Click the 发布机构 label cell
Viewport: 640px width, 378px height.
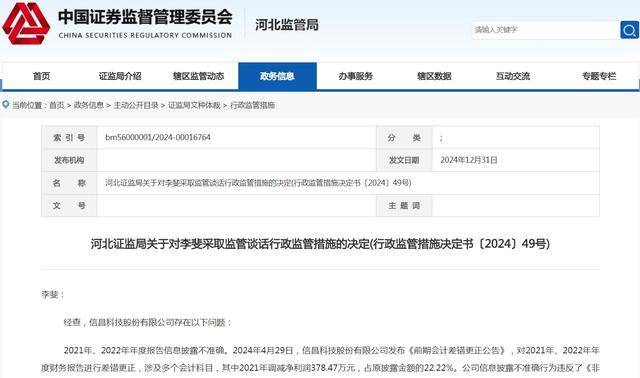point(69,160)
